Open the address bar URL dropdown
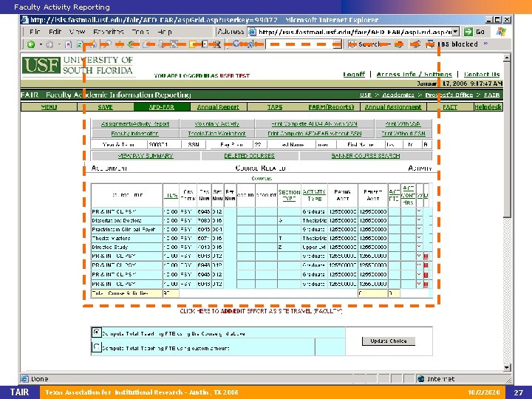The width and height of the screenshot is (532, 399). coord(456,32)
